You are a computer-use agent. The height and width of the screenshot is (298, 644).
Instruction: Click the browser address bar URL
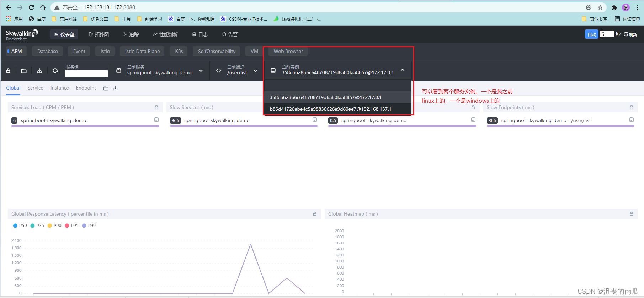pos(109,7)
